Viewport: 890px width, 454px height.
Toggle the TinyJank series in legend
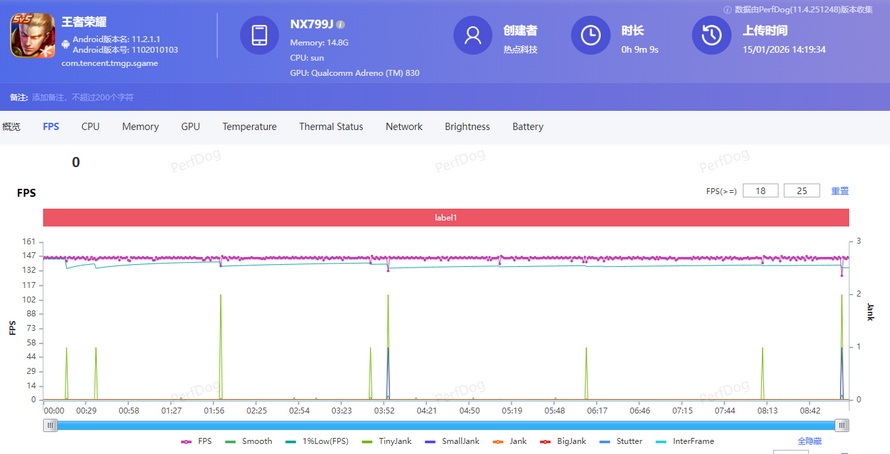point(387,441)
